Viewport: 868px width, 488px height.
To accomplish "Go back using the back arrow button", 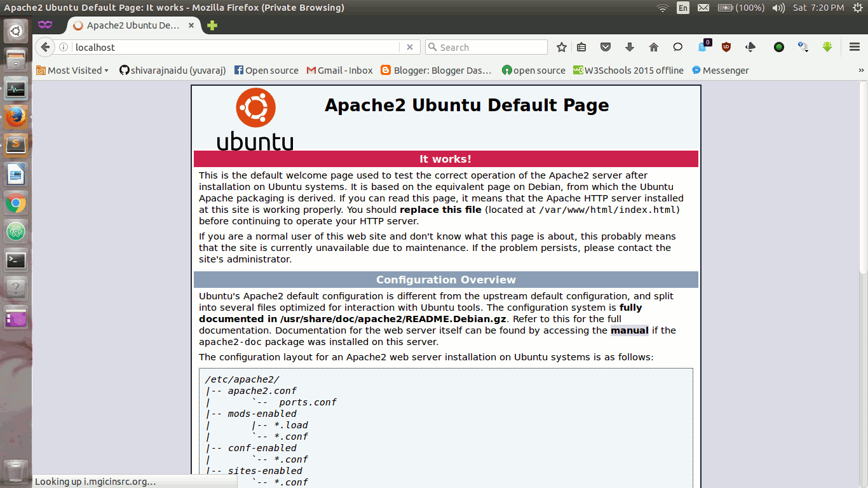I will pyautogui.click(x=44, y=47).
